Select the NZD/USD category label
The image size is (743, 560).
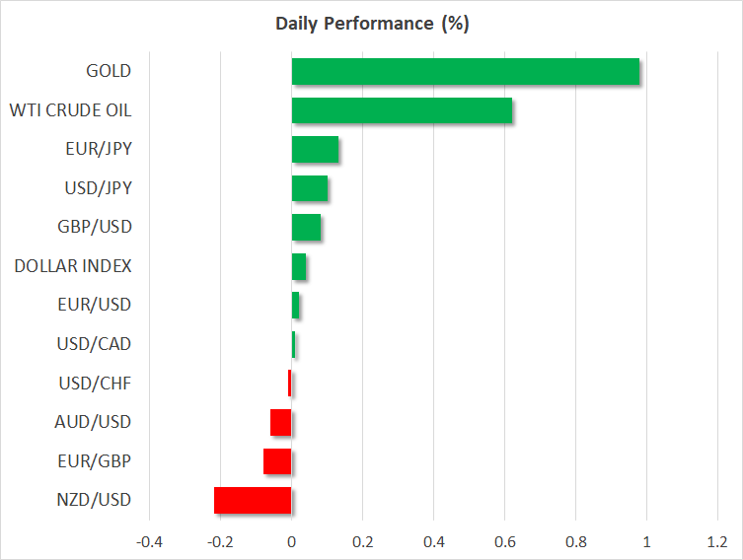[x=93, y=500]
